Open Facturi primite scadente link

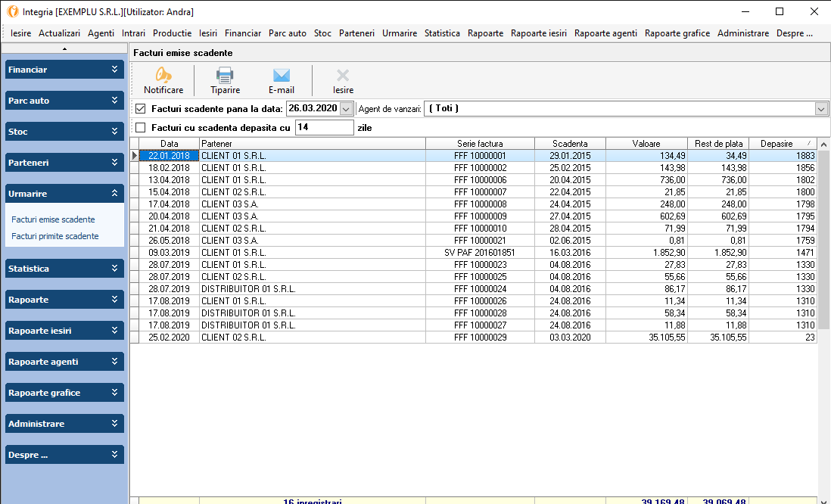pos(55,236)
